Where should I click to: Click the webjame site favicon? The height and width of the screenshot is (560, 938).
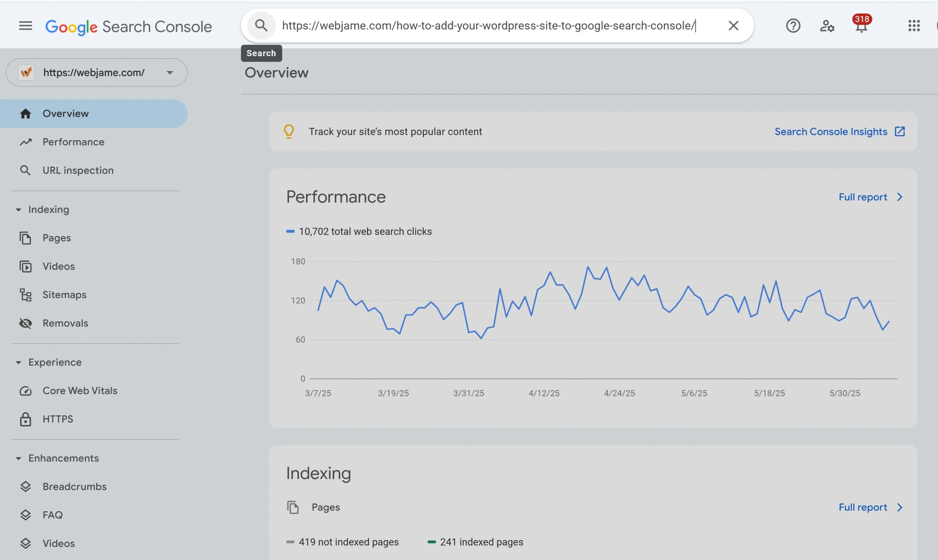coord(26,73)
